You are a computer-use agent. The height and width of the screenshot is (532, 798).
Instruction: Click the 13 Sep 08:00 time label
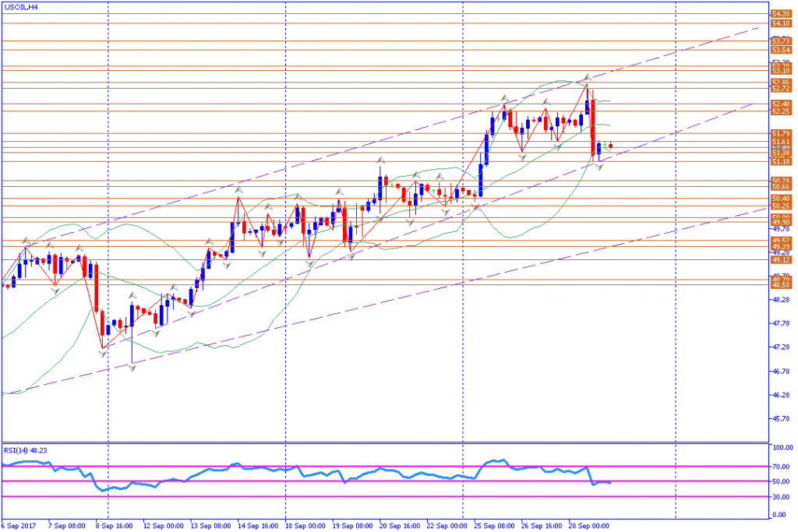pyautogui.click(x=210, y=526)
